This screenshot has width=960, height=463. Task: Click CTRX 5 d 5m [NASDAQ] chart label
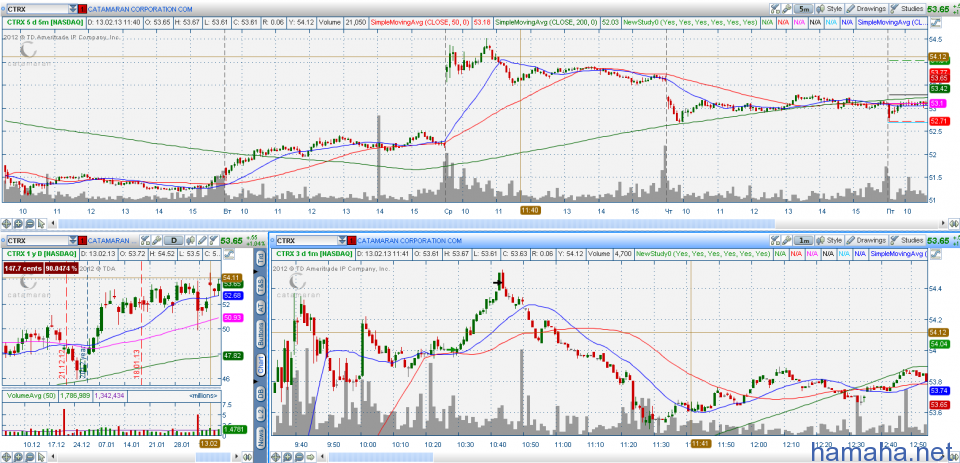coord(43,23)
